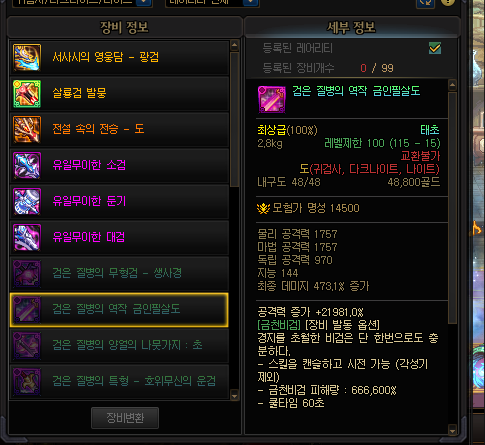Select the 검은 질병의 양얼의 나뭇가지 : 초 row

(119, 346)
